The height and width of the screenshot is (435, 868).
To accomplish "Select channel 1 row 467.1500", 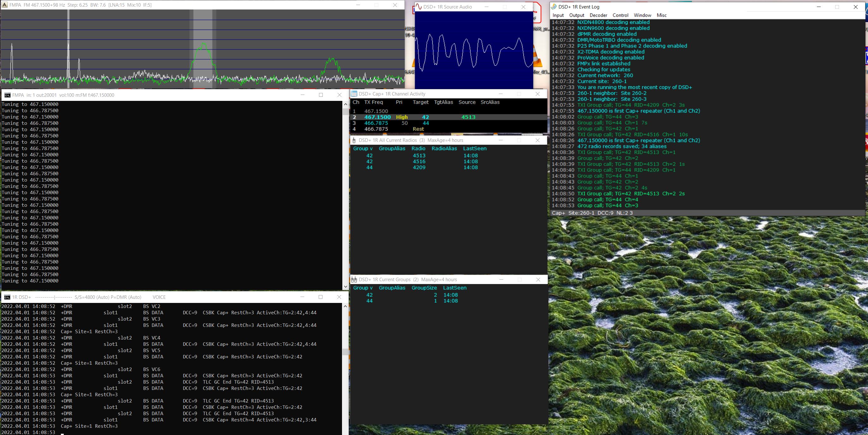I will pyautogui.click(x=448, y=111).
